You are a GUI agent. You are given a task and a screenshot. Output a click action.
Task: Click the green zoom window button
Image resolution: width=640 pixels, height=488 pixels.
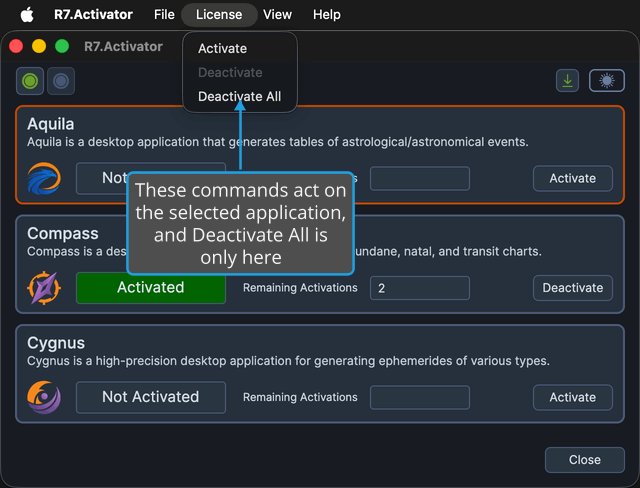coord(62,46)
